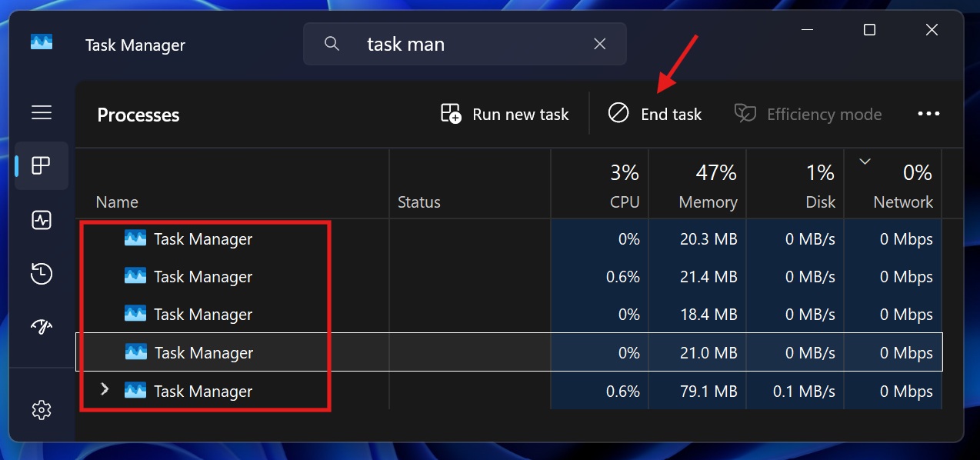Select the Processes page in the sidebar

[x=41, y=165]
